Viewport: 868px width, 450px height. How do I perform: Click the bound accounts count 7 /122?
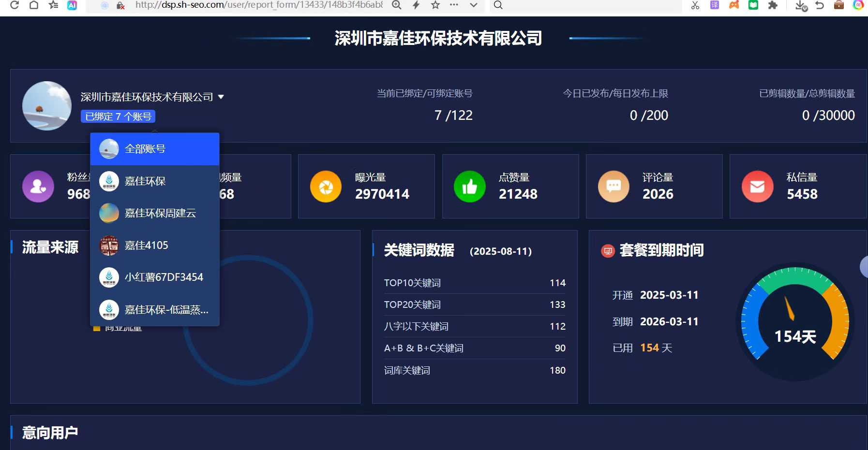coord(454,116)
